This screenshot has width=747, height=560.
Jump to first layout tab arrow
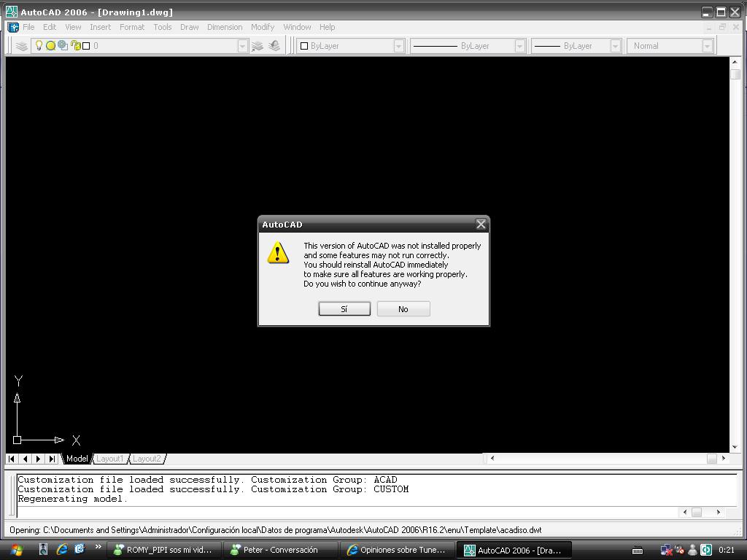click(12, 459)
